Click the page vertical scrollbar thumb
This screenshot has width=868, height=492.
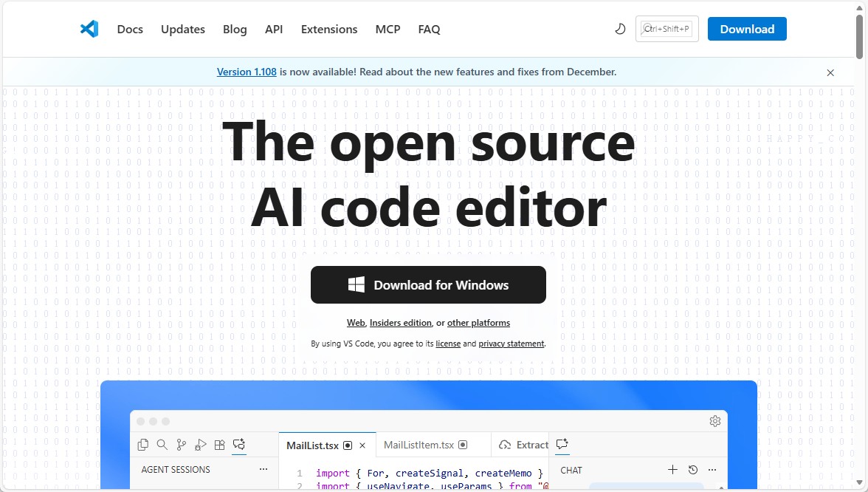pos(859,37)
